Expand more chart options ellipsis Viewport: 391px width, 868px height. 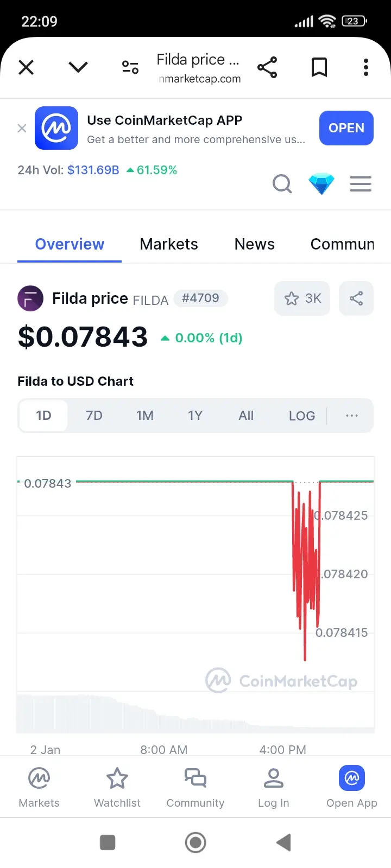click(352, 416)
